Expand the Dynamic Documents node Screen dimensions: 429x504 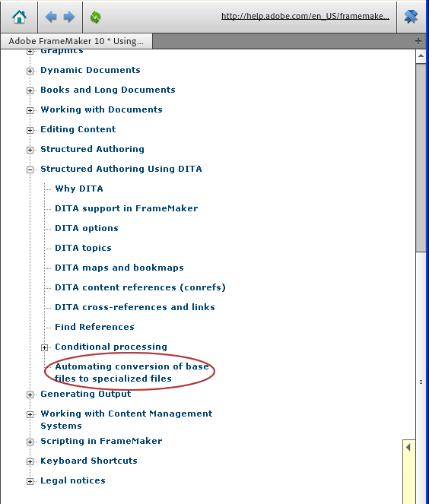pyautogui.click(x=30, y=71)
